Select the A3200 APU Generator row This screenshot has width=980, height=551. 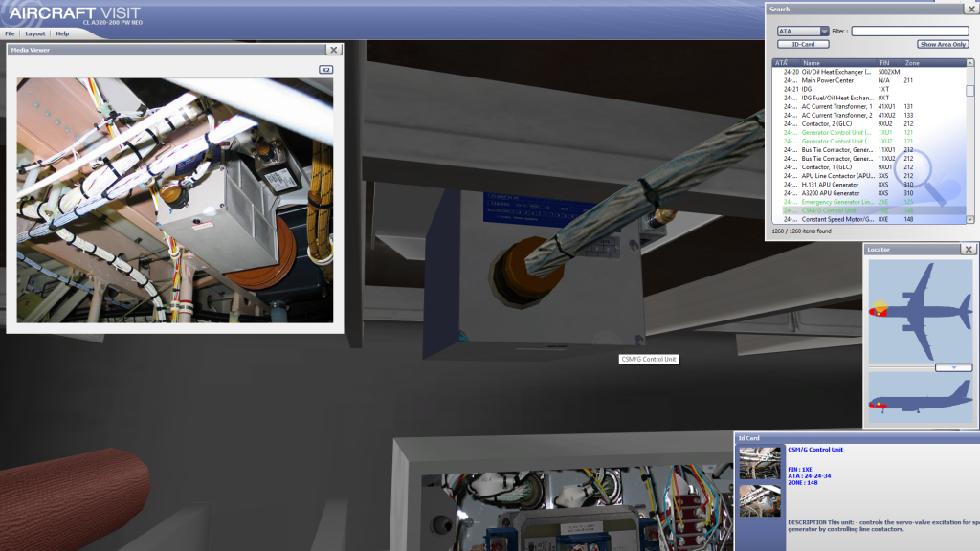(x=869, y=193)
